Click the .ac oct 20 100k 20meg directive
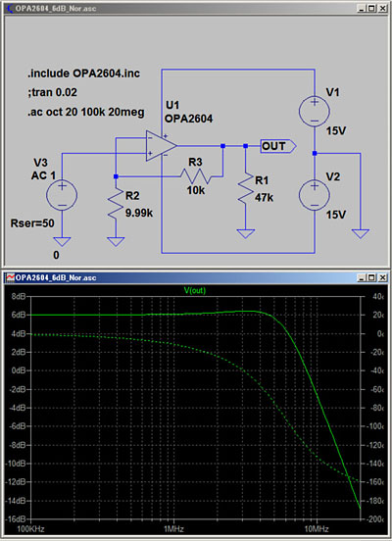The height and width of the screenshot is (541, 392). [86, 112]
